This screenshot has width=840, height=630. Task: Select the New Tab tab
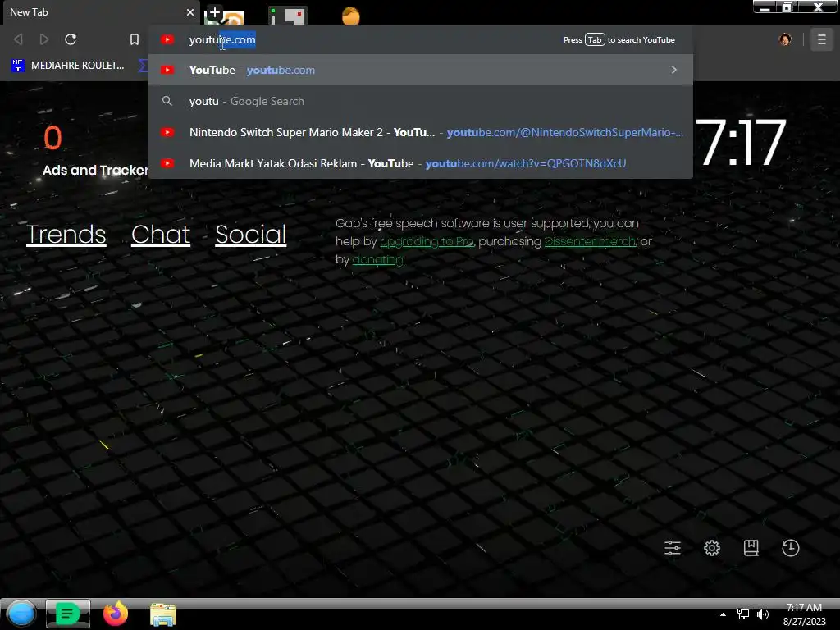(99, 11)
